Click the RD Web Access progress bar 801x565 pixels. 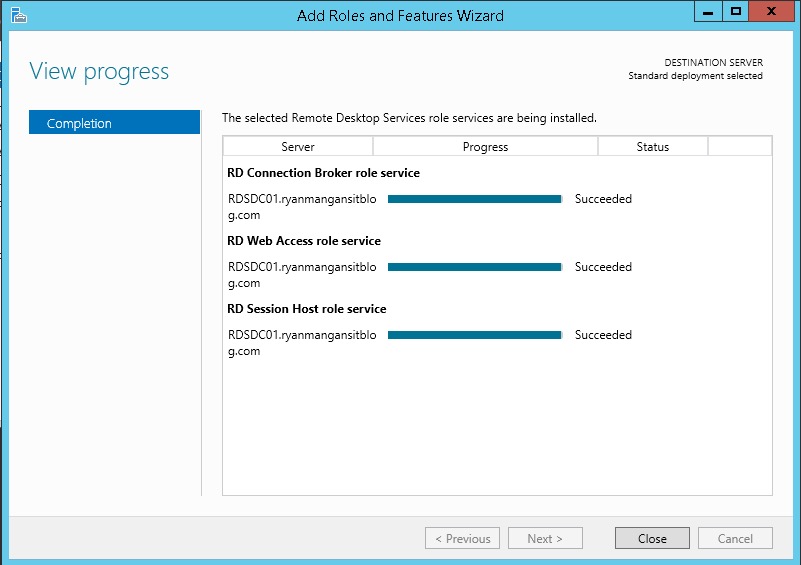(475, 267)
